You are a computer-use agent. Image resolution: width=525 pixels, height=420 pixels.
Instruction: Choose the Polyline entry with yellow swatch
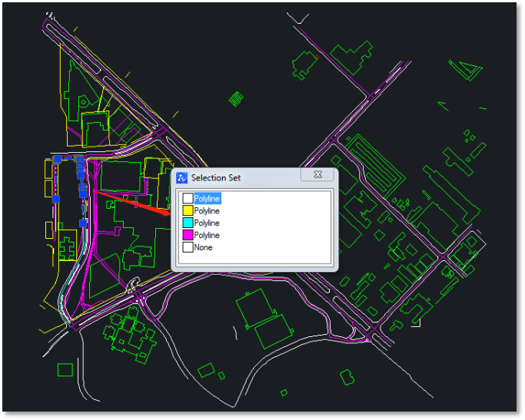207,211
